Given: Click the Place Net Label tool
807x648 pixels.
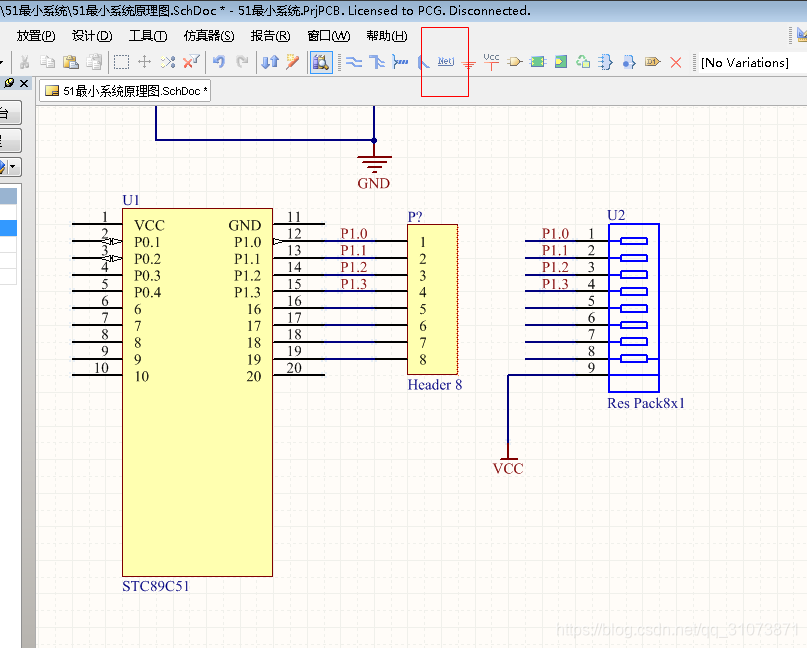Looking at the screenshot, I should 446,62.
